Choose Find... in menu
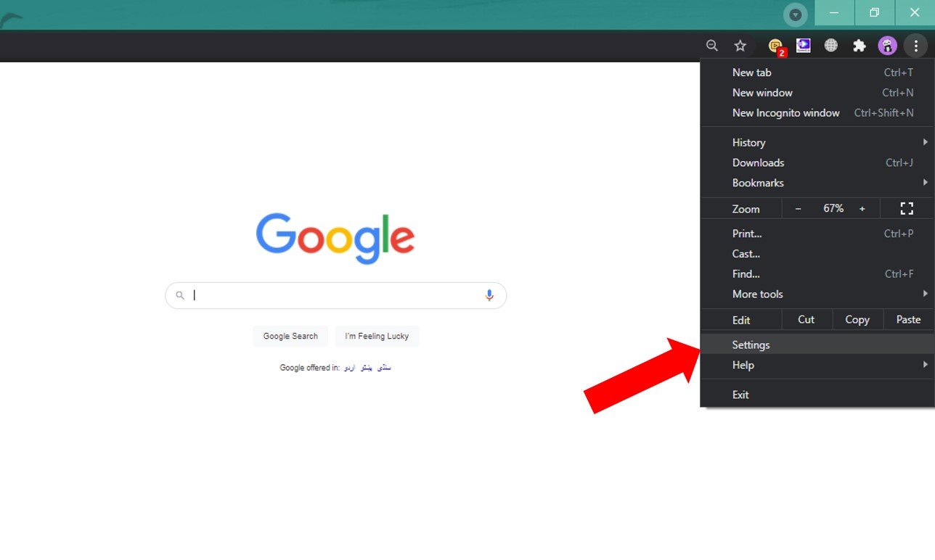935x560 pixels. click(x=817, y=274)
